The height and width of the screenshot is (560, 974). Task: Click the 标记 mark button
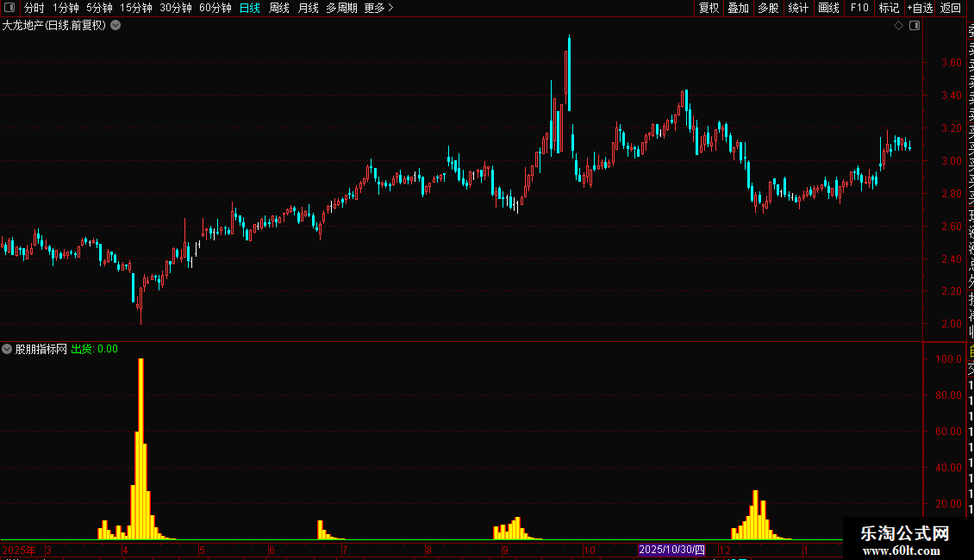889,8
